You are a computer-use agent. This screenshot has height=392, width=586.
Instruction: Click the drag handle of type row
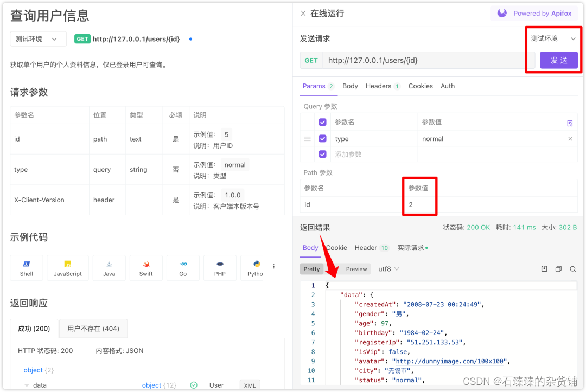coord(307,139)
